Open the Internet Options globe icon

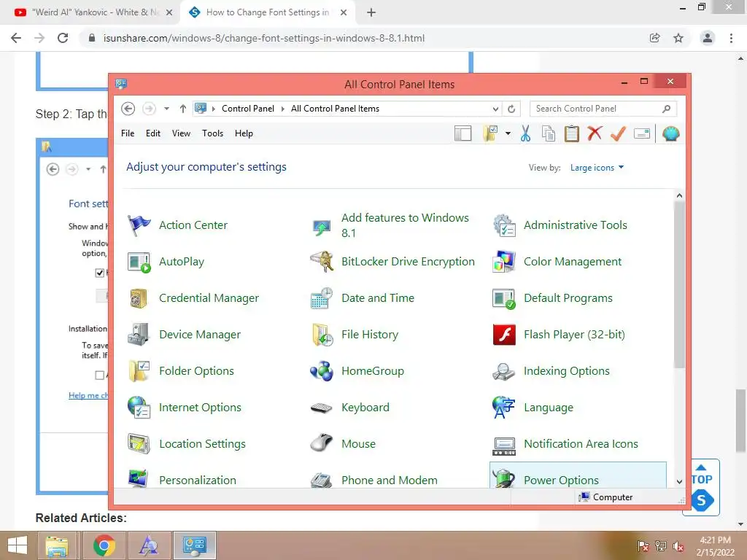click(x=139, y=408)
